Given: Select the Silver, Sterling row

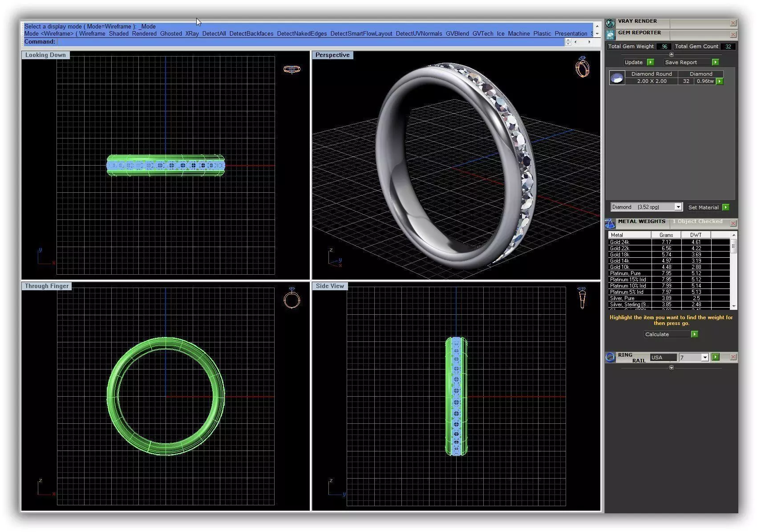Looking at the screenshot, I should click(x=669, y=305).
